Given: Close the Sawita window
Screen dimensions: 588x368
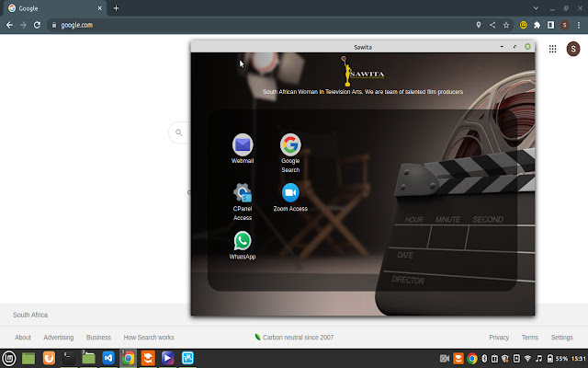Looking at the screenshot, I should [x=527, y=47].
